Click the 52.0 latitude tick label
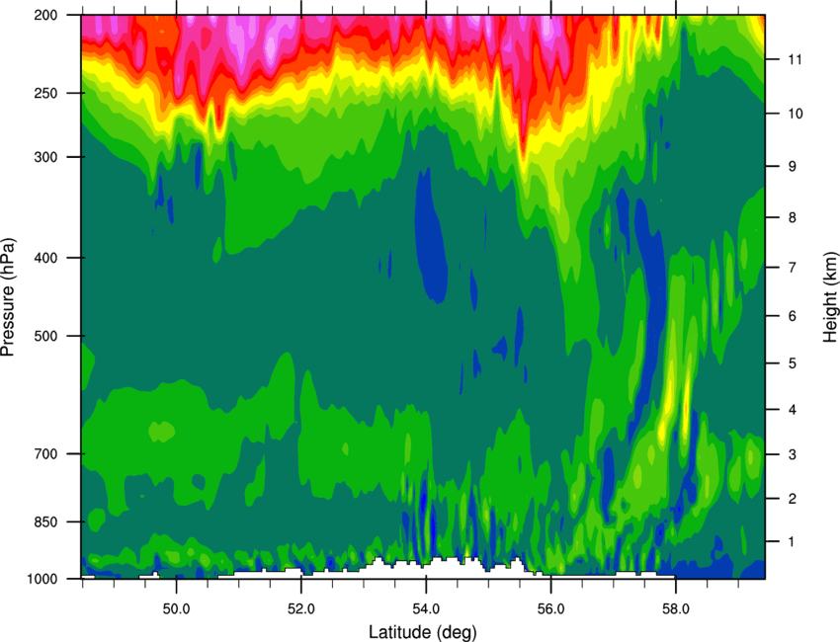This screenshot has height=642, width=840. tap(301, 609)
